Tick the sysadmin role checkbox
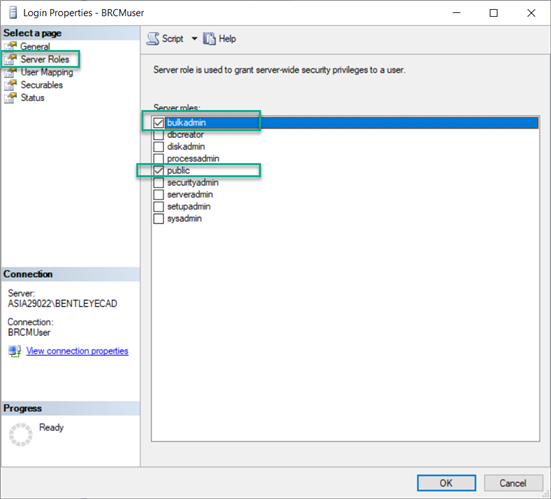This screenshot has height=499, width=551. (158, 219)
